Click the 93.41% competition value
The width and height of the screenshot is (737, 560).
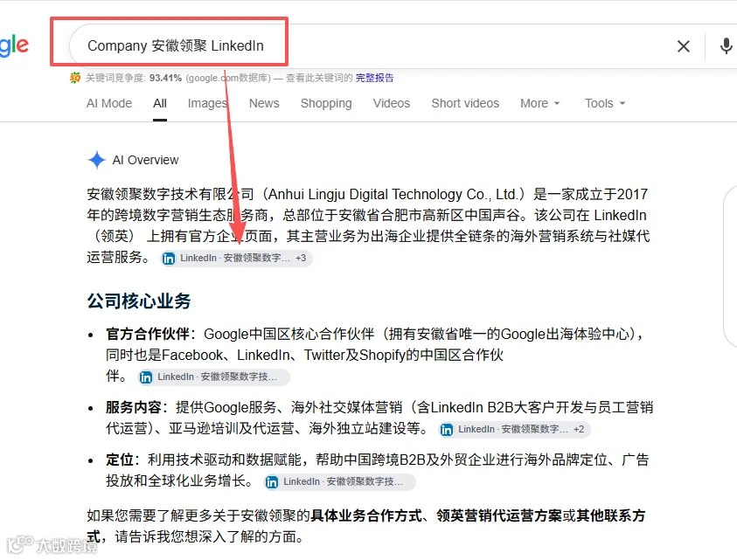tap(165, 78)
